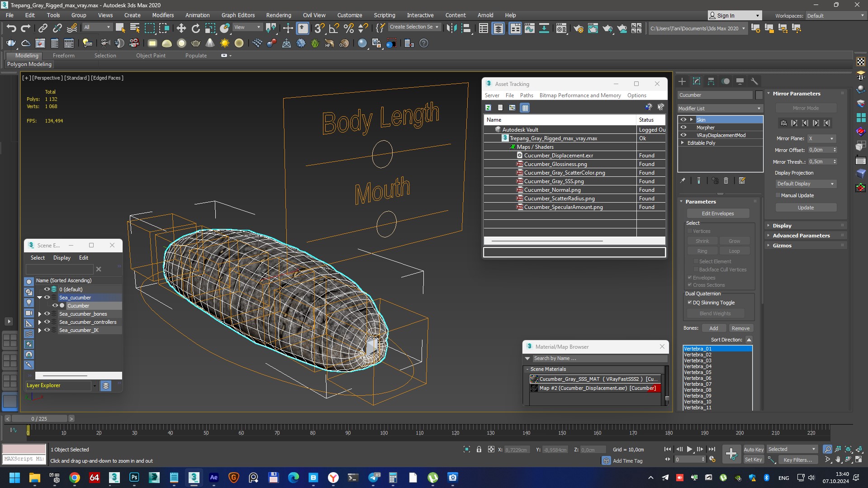Open the Mirror Plane X dropdown
The image size is (868, 488).
(821, 138)
